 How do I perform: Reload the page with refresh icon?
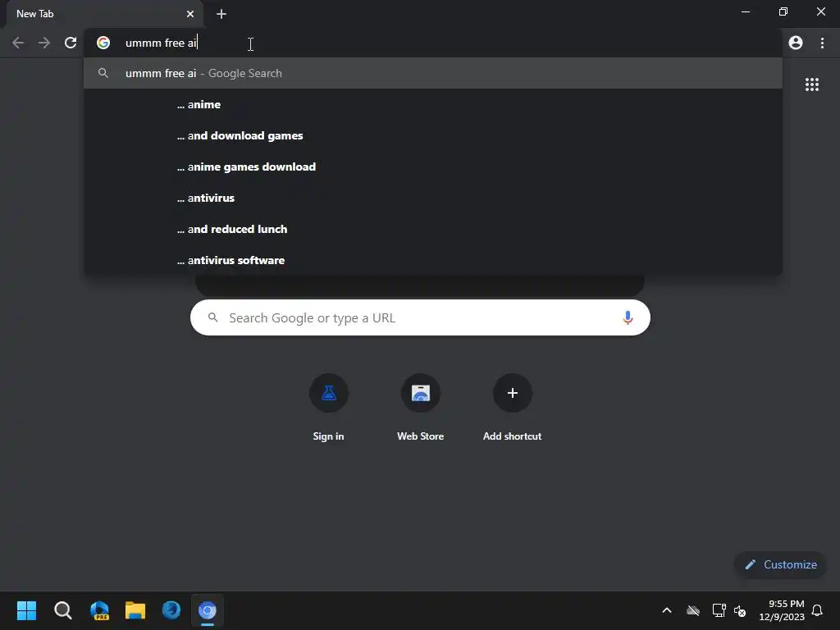(71, 43)
